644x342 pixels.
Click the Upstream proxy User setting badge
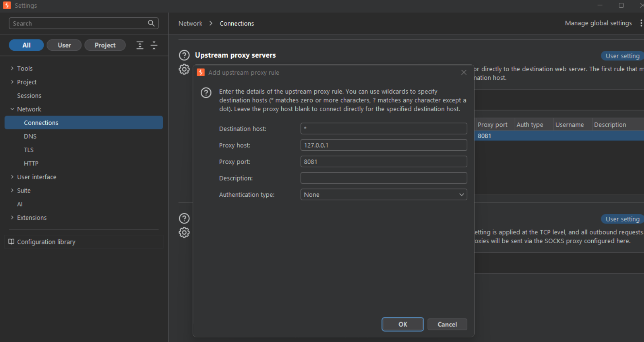(x=622, y=56)
